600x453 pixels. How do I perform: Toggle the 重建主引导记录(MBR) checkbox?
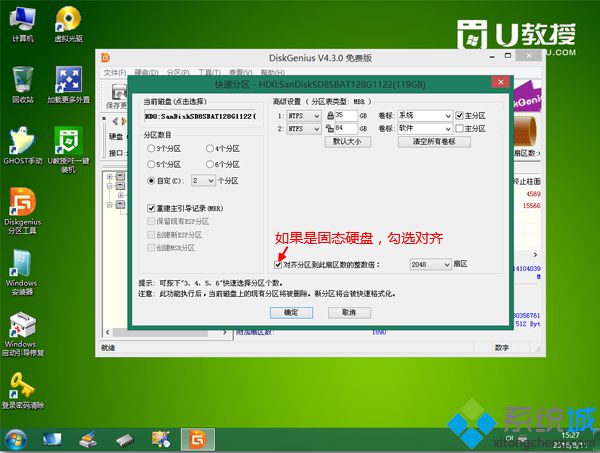(151, 208)
